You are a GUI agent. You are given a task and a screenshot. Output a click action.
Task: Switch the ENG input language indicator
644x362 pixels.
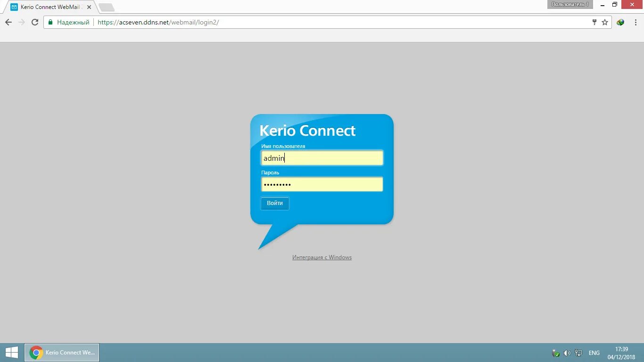pos(594,353)
